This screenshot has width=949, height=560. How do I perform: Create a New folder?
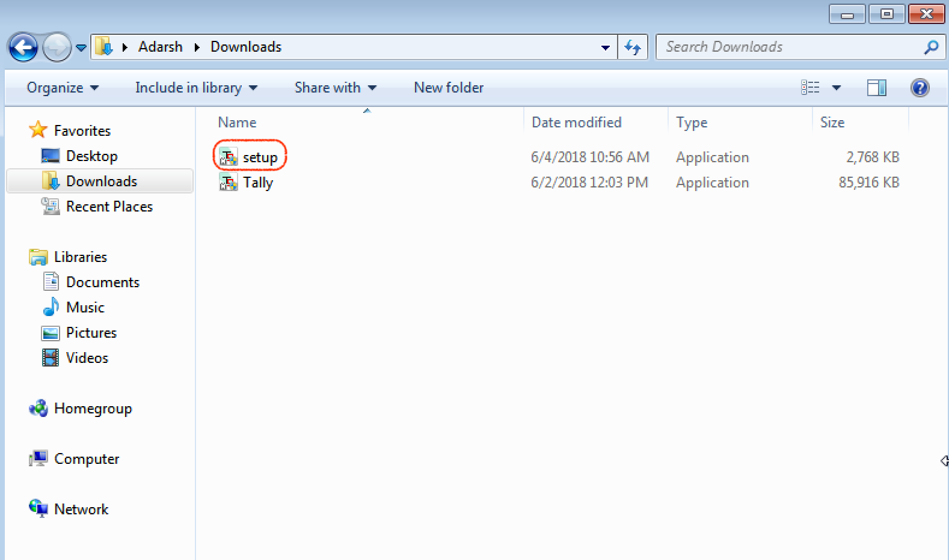(449, 88)
